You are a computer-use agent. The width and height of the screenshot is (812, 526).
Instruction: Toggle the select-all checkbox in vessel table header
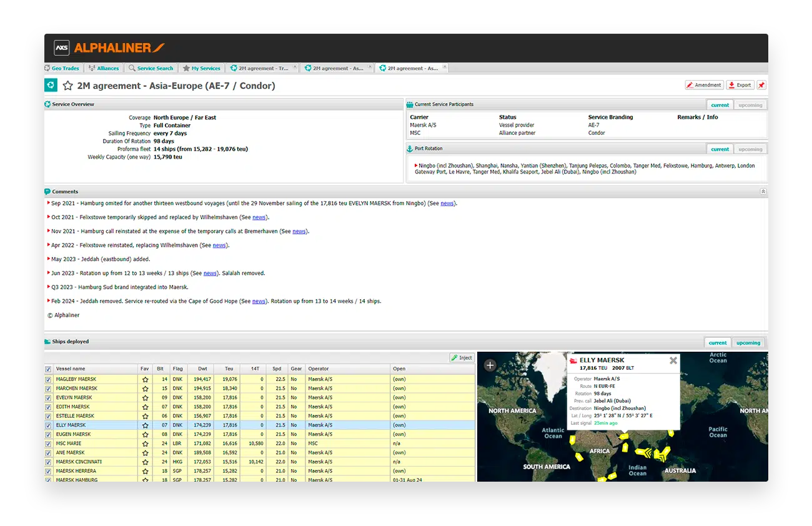48,369
